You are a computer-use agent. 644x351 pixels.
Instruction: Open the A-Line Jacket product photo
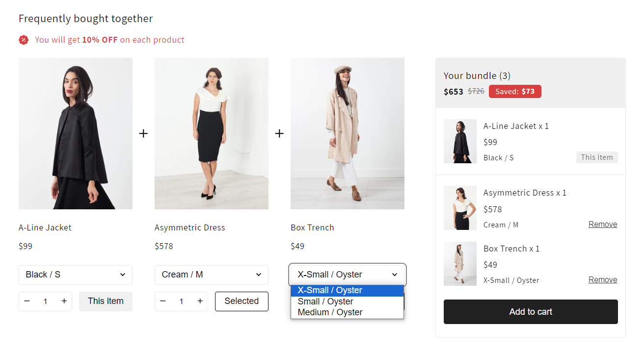tap(76, 133)
